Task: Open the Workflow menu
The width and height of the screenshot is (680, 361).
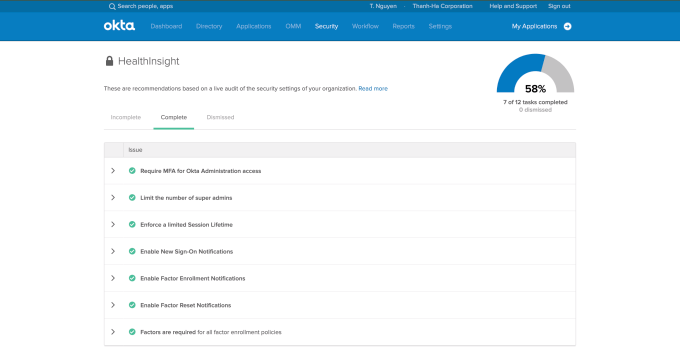Action: click(365, 26)
